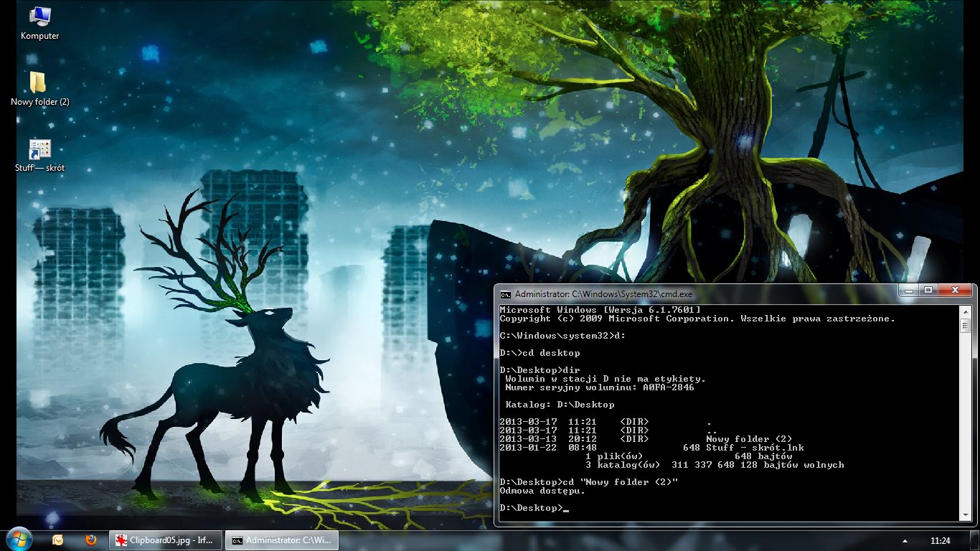Click the "2013-03-13 20:12" date entry
This screenshot has width=980, height=551.
tap(548, 439)
